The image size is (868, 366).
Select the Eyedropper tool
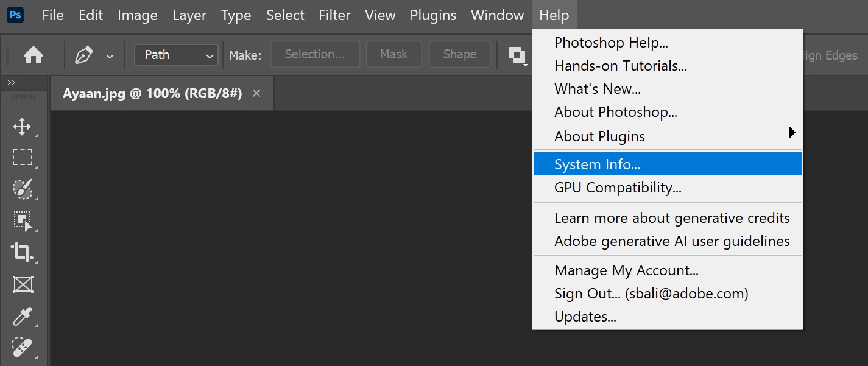[23, 317]
